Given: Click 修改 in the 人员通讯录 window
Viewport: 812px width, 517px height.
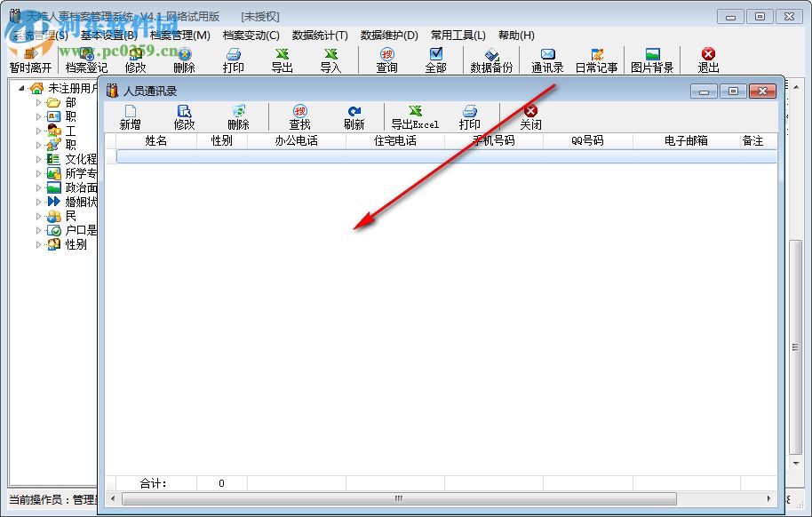Looking at the screenshot, I should [185, 117].
